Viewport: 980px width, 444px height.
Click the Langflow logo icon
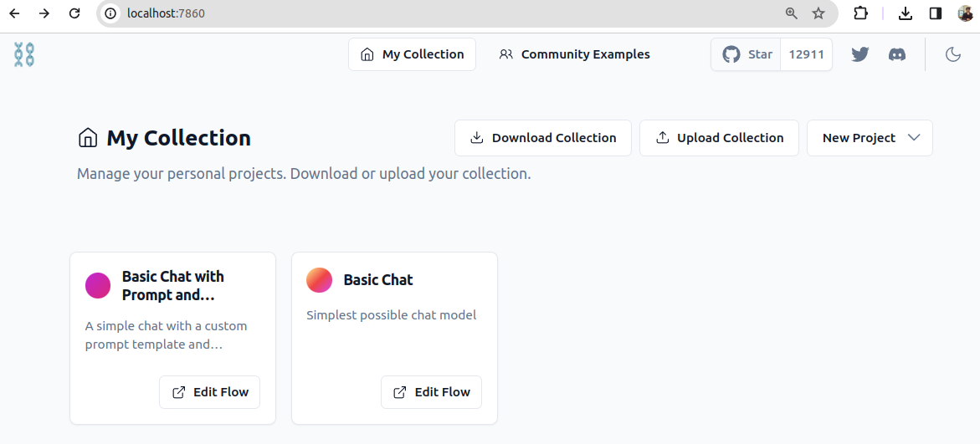pyautogui.click(x=24, y=55)
